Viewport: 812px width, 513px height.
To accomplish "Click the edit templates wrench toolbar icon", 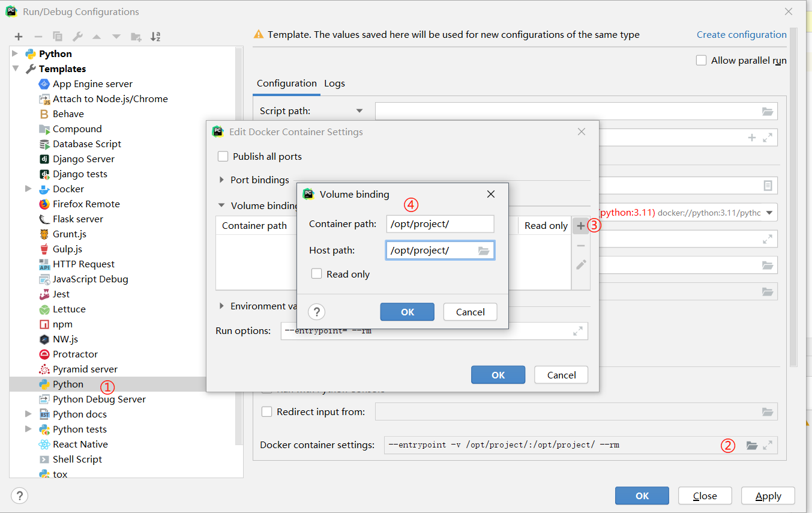I will pyautogui.click(x=77, y=37).
